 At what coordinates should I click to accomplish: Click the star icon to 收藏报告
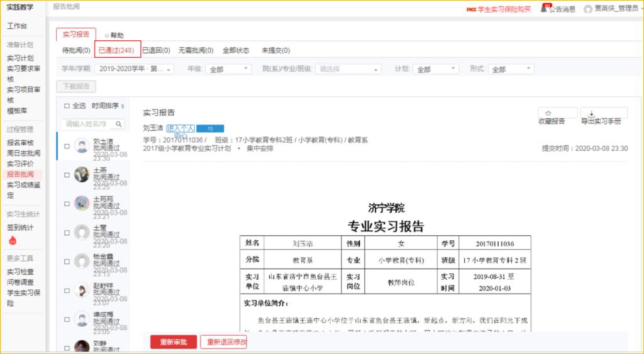click(548, 113)
